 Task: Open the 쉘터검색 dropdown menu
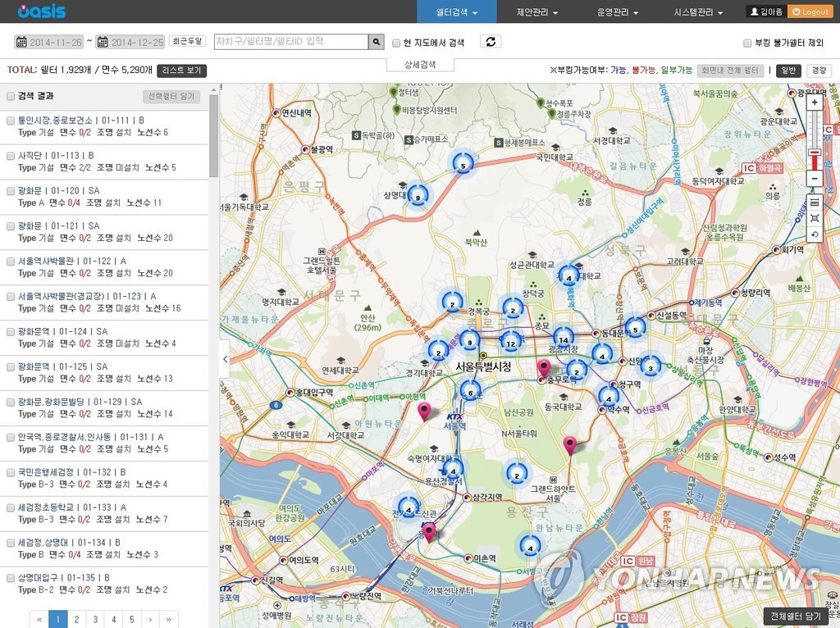[x=456, y=12]
